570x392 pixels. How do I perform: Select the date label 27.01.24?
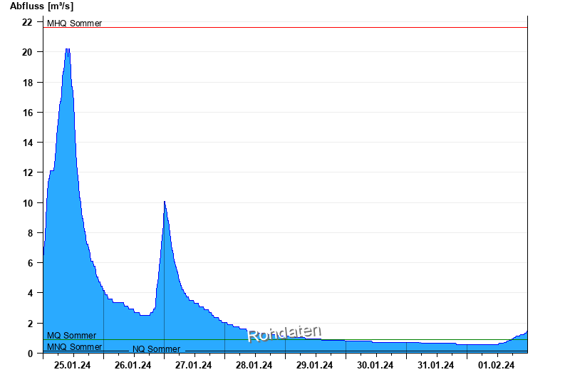coord(193,365)
